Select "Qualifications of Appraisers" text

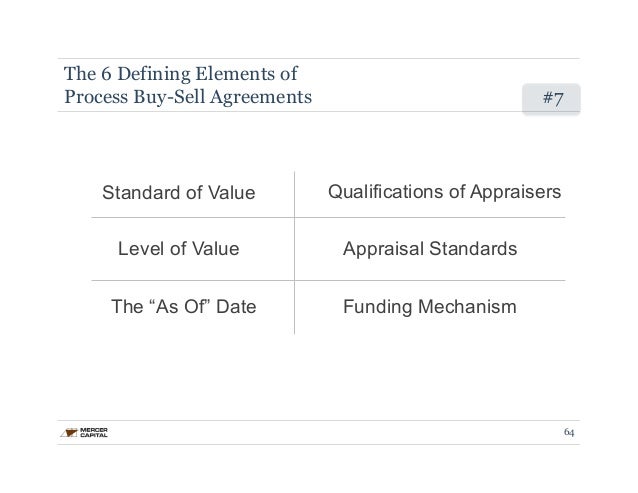point(444,192)
